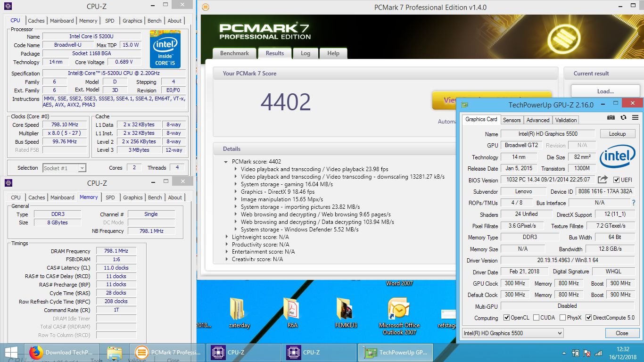This screenshot has width=644, height=362.
Task: Click the Intel Core i5 badge in CPU-Z
Action: [x=165, y=49]
